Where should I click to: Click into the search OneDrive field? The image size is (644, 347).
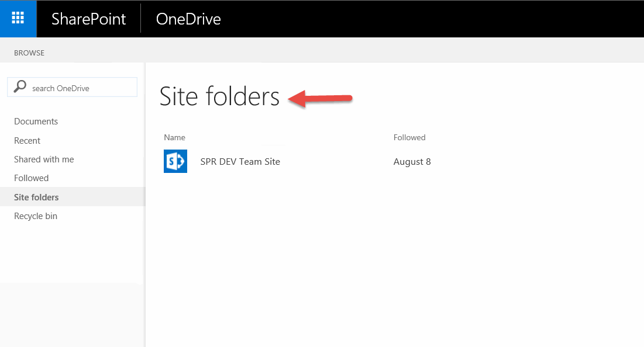(73, 87)
